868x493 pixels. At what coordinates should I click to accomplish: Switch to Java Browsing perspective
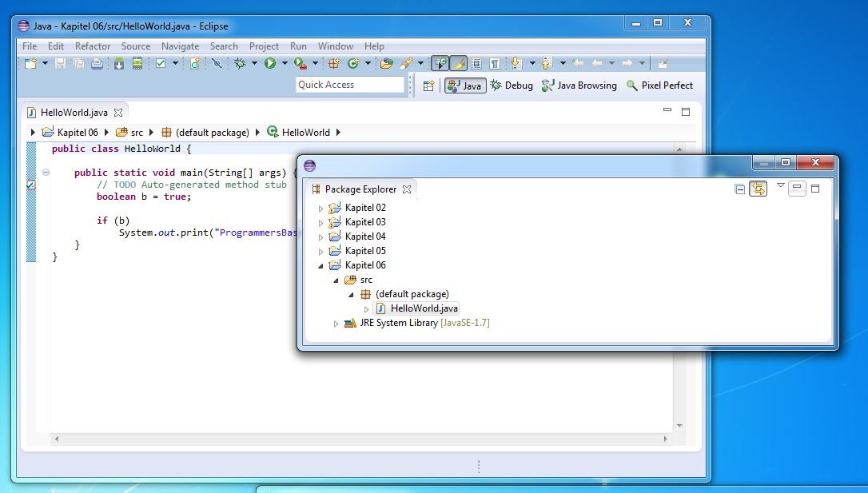coord(579,85)
